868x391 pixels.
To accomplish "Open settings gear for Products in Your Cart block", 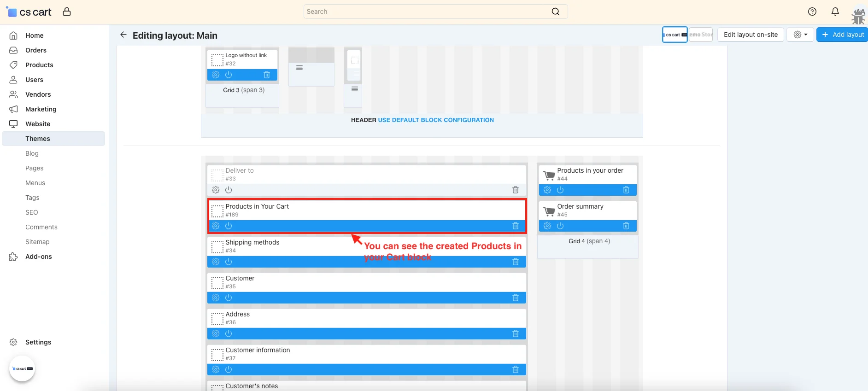I will point(216,226).
